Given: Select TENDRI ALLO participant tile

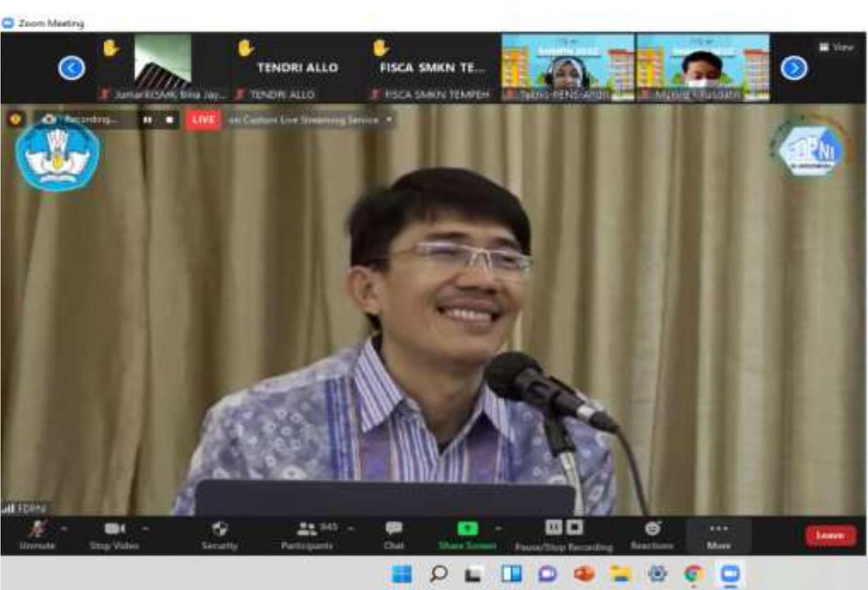Looking at the screenshot, I should (x=297, y=67).
